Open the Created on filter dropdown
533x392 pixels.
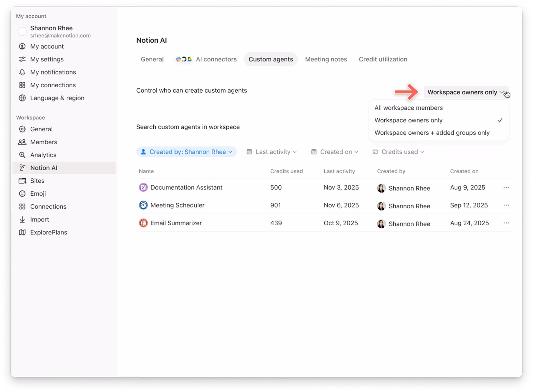335,152
